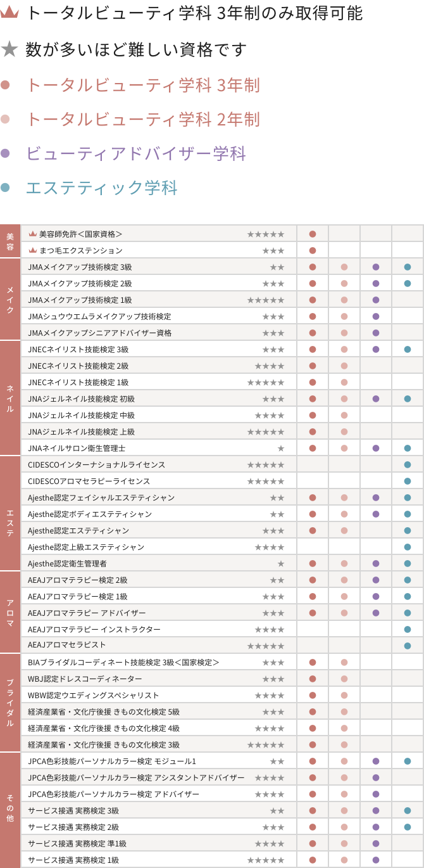Click the WBJ認定ドレスコーディネーター row name
424x868 pixels.
point(78,679)
